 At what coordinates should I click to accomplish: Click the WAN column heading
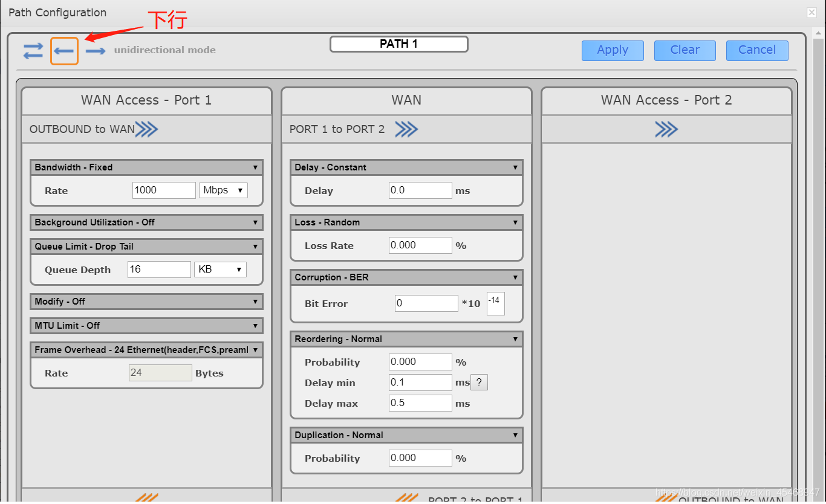tap(406, 100)
